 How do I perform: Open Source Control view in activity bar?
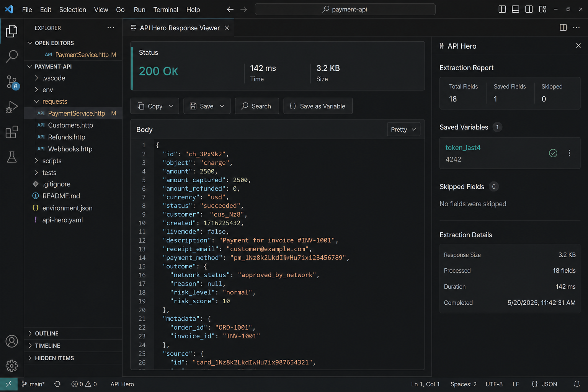pos(12,82)
